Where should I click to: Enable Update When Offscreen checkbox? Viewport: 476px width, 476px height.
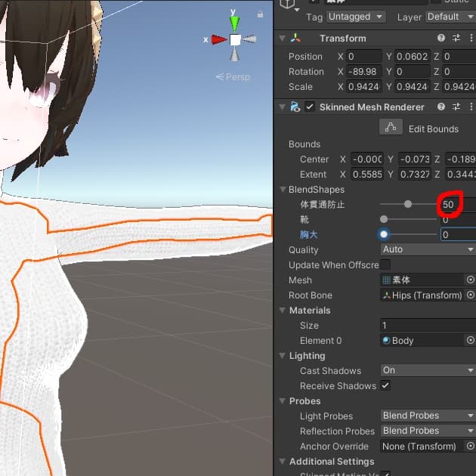pyautogui.click(x=385, y=264)
